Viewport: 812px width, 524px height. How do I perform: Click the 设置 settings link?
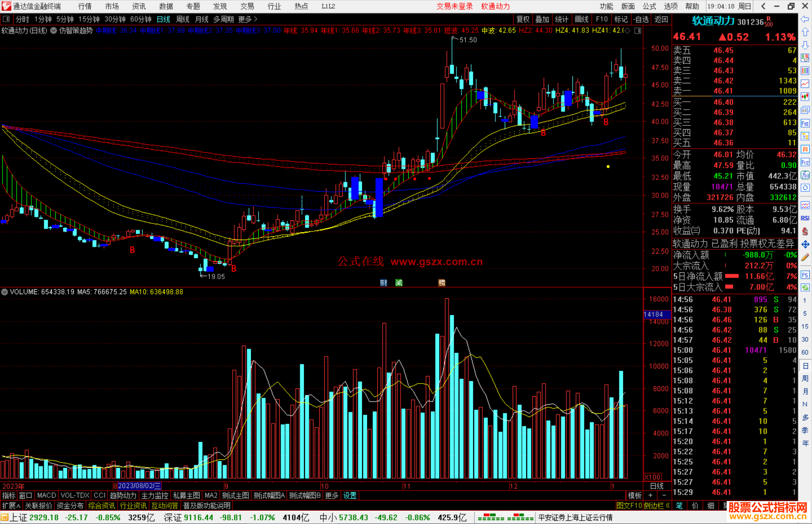coord(350,495)
